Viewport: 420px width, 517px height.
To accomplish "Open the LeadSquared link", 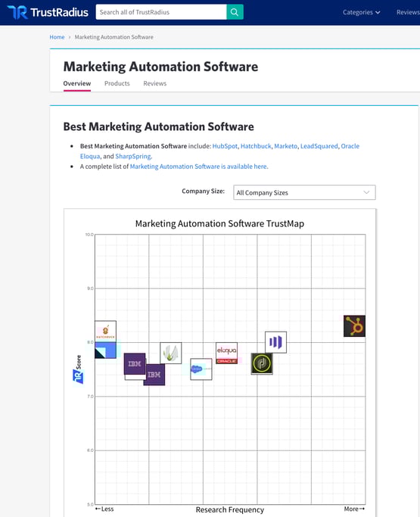I will [319, 146].
